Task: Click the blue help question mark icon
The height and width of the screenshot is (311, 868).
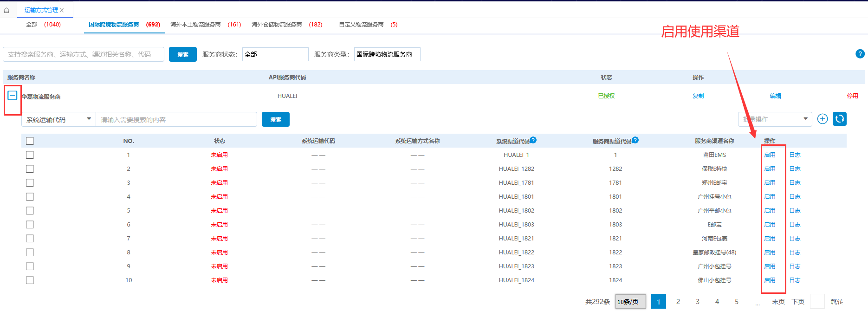Action: (860, 54)
